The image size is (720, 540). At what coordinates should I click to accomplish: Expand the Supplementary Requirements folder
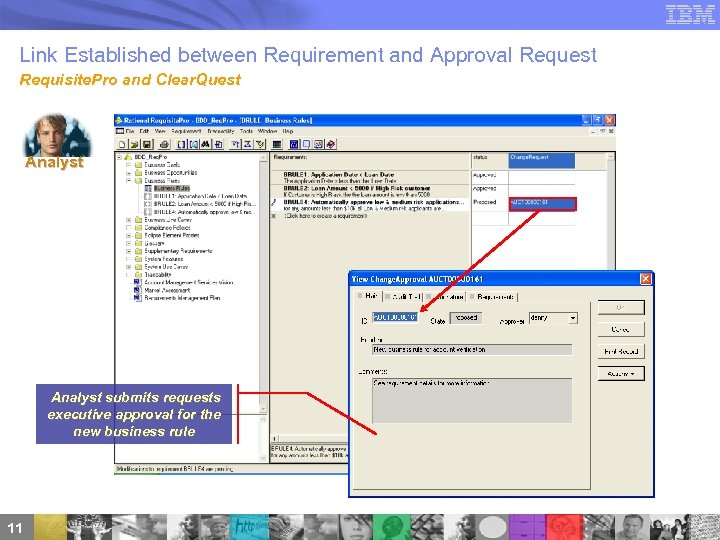(x=129, y=251)
